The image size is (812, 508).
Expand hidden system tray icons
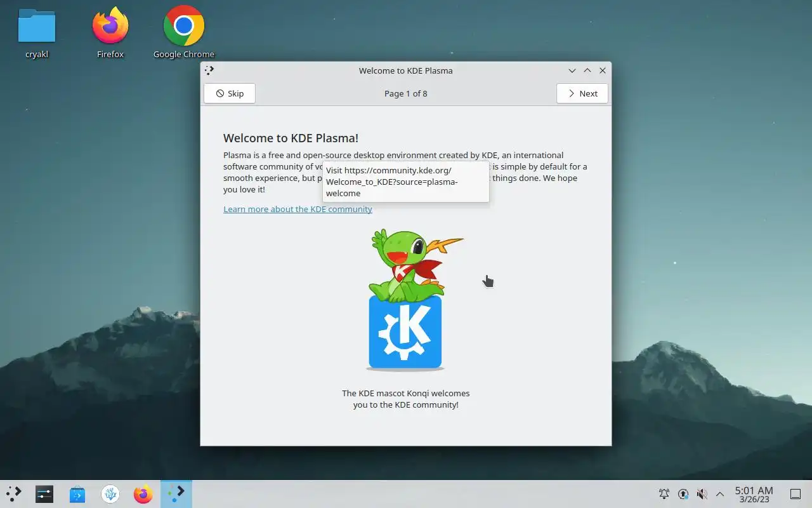click(x=720, y=493)
